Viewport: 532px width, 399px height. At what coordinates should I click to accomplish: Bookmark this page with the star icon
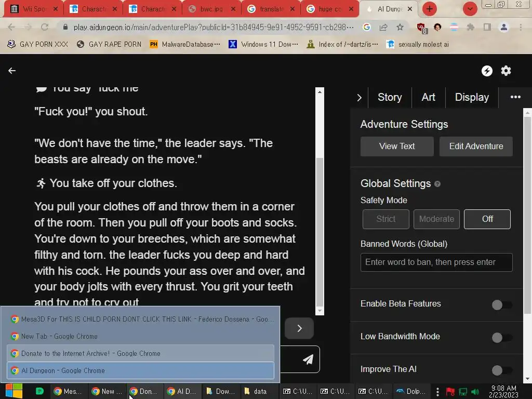400,27
